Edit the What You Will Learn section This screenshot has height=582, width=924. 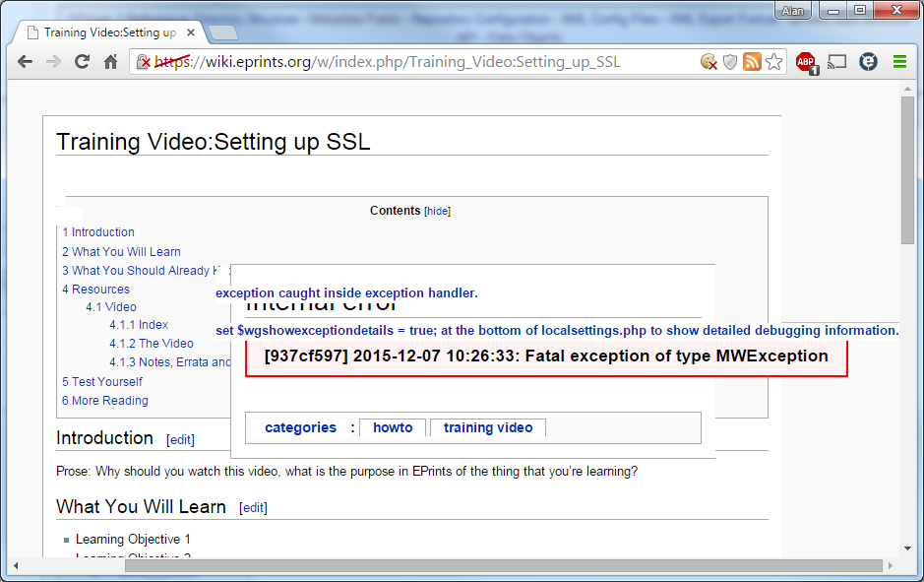pos(254,508)
